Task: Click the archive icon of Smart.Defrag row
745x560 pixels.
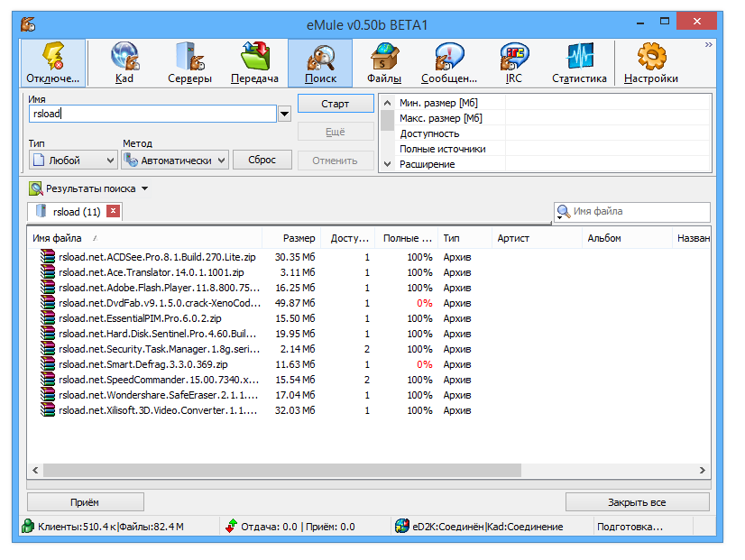Action: 48,363
